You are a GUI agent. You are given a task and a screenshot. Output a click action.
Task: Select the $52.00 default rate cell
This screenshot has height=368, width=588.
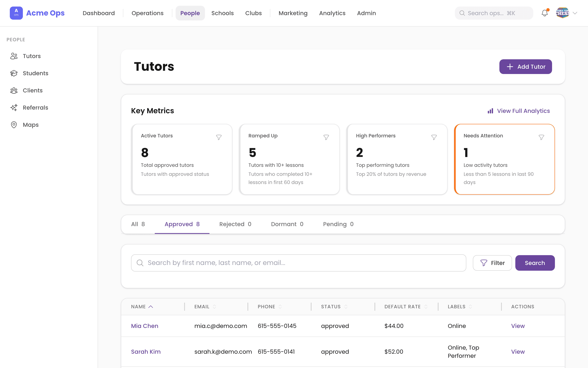tap(394, 352)
